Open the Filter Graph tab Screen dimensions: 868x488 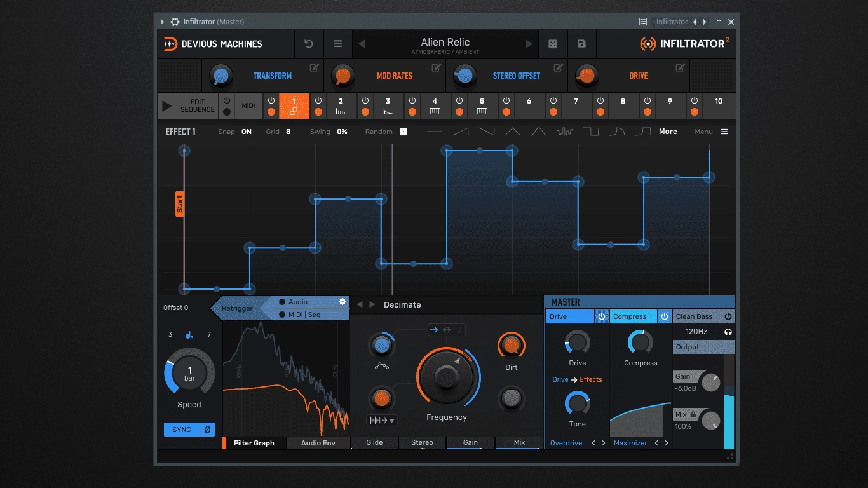254,443
